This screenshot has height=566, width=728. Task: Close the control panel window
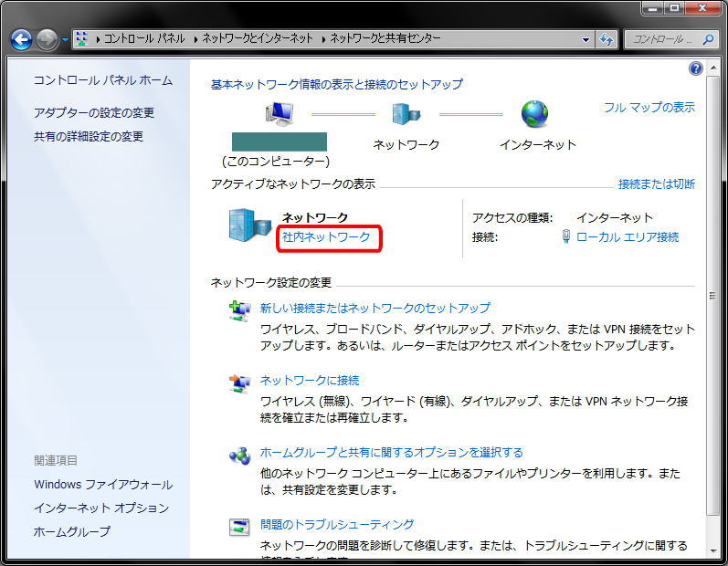click(703, 8)
